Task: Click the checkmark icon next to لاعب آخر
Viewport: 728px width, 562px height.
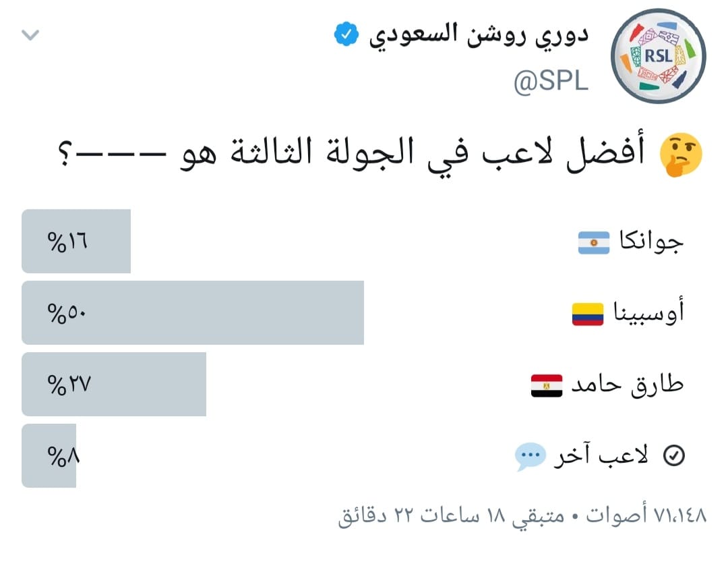Action: pyautogui.click(x=674, y=457)
